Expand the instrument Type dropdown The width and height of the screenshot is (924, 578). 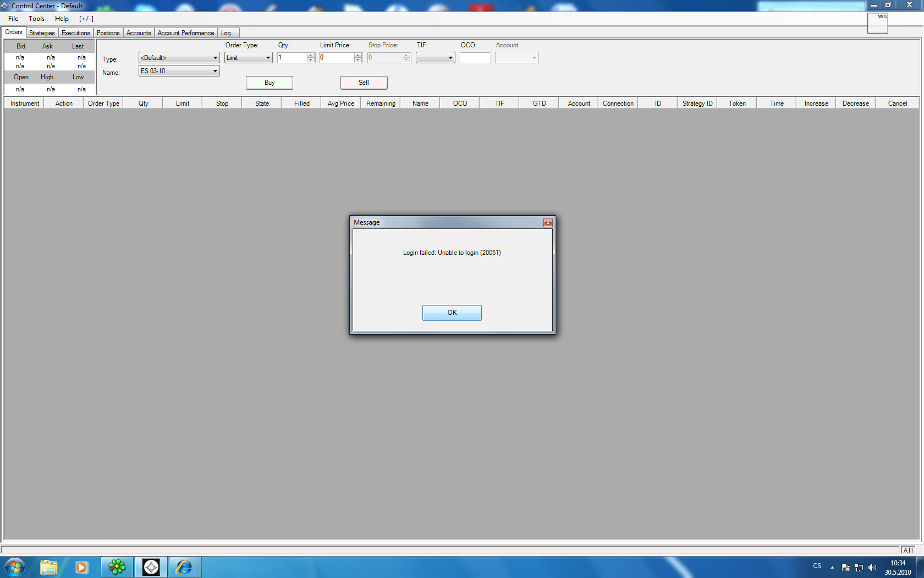[x=215, y=58]
